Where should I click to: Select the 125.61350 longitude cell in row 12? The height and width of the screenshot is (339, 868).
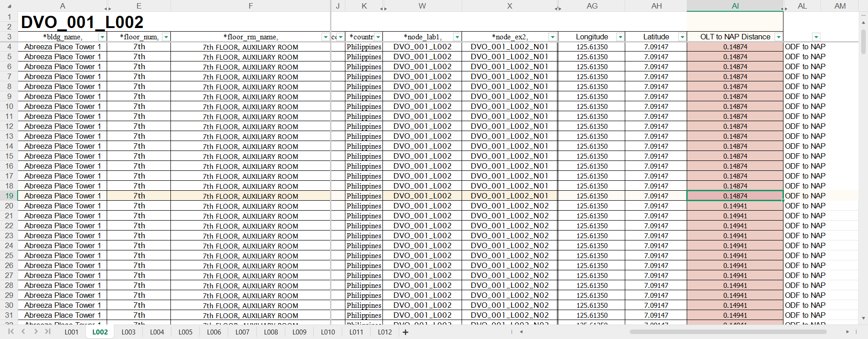[592, 126]
